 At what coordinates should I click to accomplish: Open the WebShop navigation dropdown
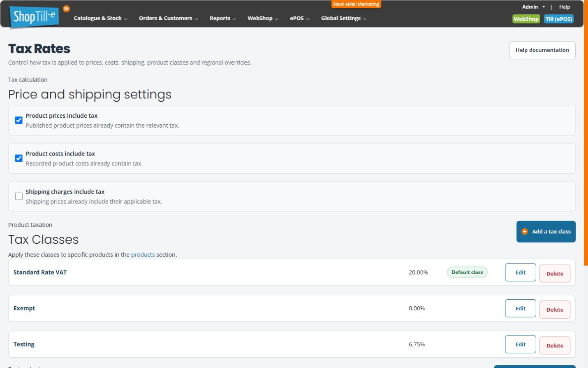pos(263,18)
